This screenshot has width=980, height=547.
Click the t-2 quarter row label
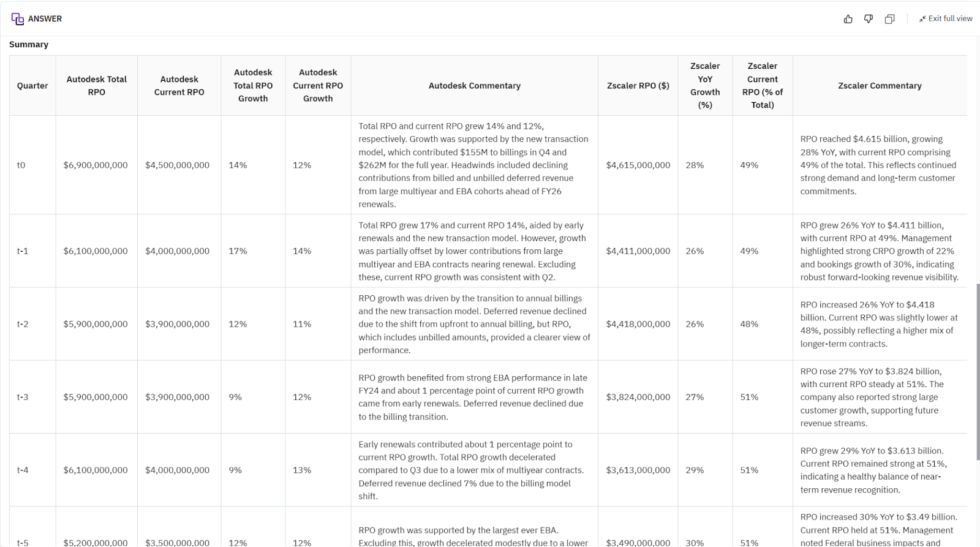(x=23, y=324)
